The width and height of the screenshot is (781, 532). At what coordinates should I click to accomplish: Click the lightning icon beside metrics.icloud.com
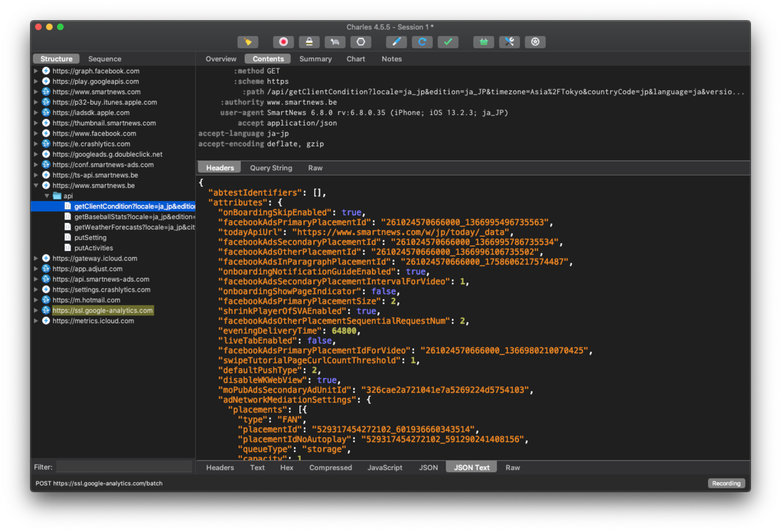(x=46, y=321)
